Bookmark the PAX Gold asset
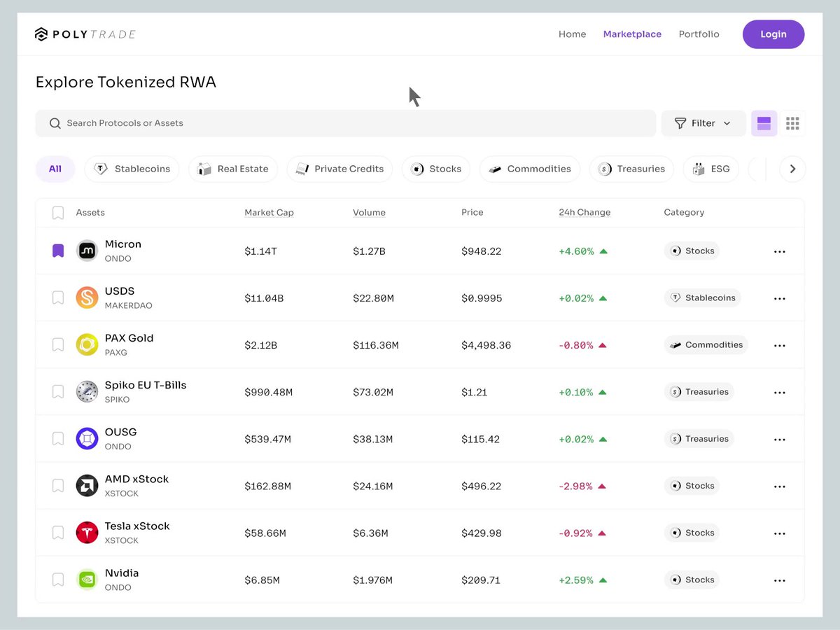 (58, 344)
